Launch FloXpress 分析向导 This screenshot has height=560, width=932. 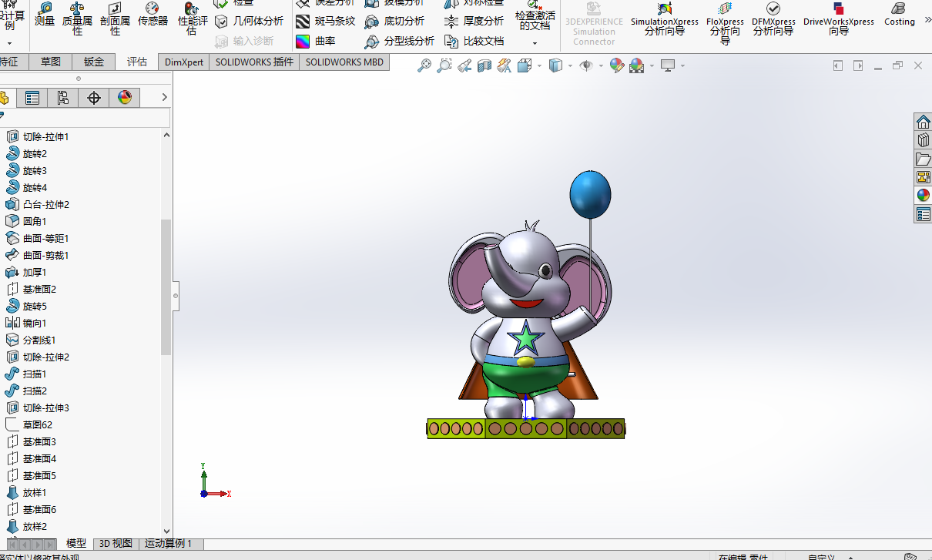click(x=725, y=22)
